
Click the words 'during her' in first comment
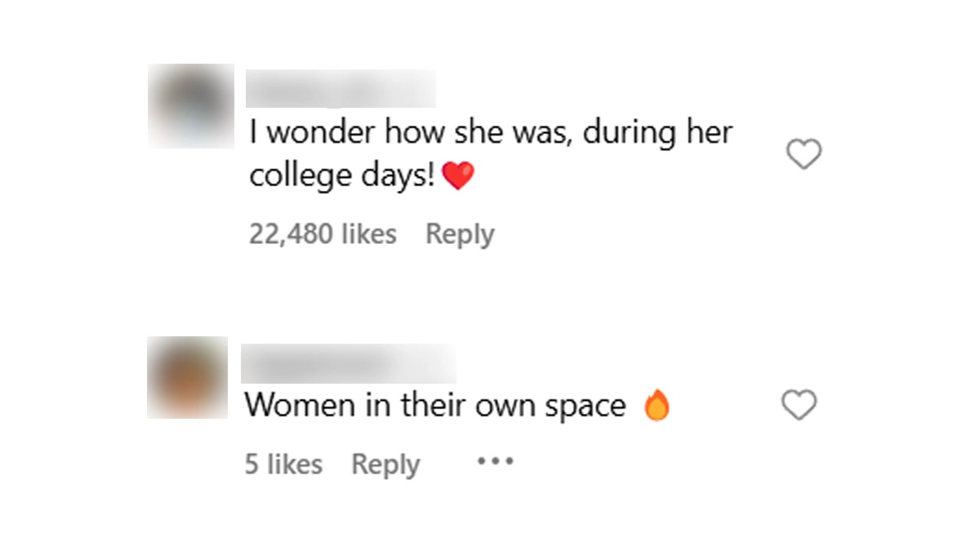[657, 133]
